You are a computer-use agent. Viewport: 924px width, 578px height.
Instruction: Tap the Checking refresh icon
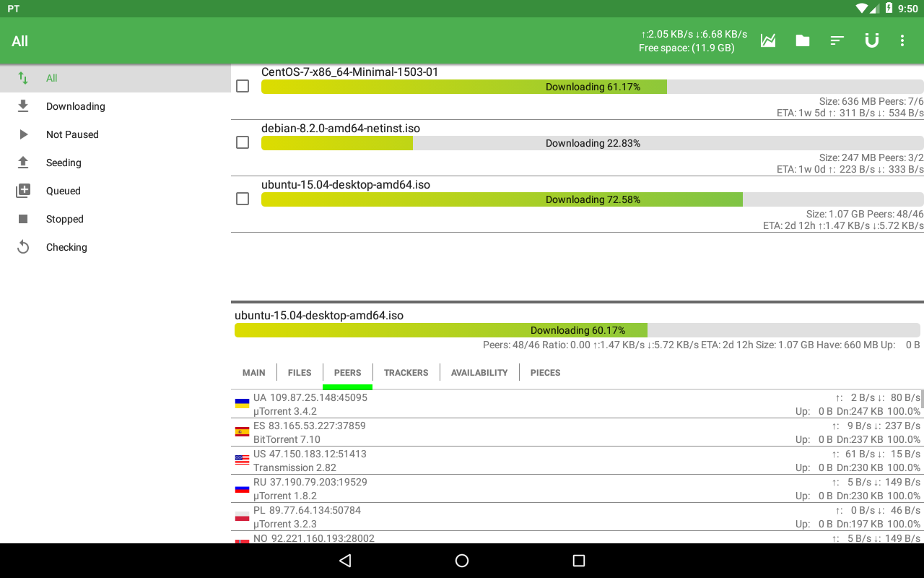[x=23, y=247]
